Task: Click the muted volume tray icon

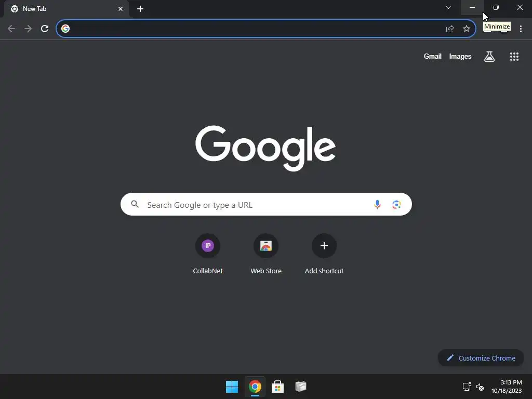Action: pyautogui.click(x=480, y=387)
